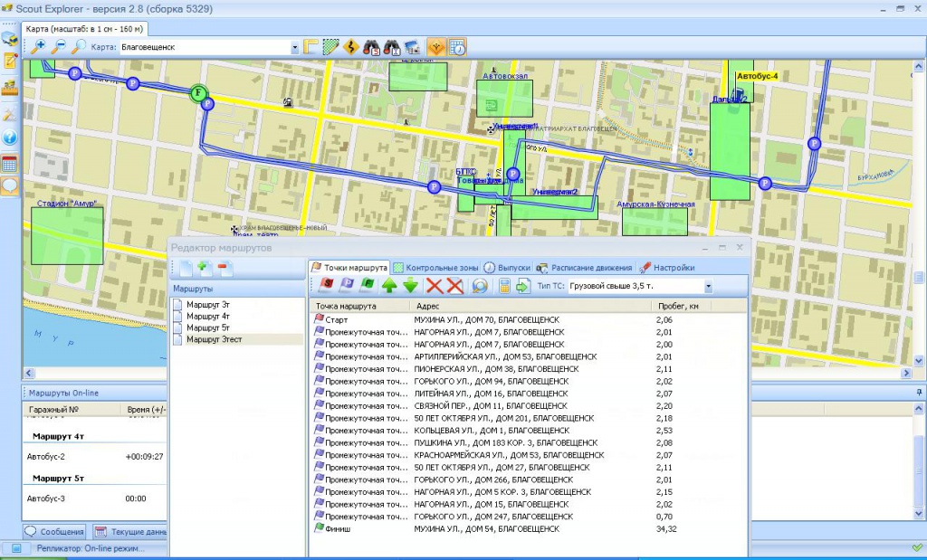Viewport: 927px width, 560px height.
Task: Click the map's horizontal scrollbar right arrow
Action: click(905, 374)
